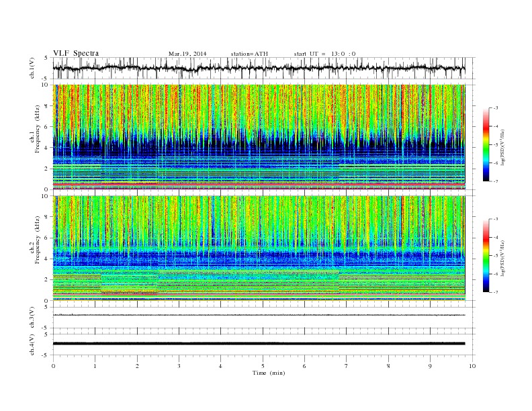Viewport: 532px width, 411px height.
Task: Click the ch.3 voltage trace panel
Action: point(263,318)
